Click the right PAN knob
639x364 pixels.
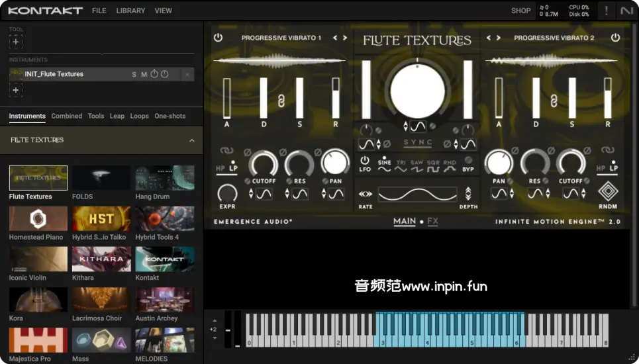pos(499,163)
